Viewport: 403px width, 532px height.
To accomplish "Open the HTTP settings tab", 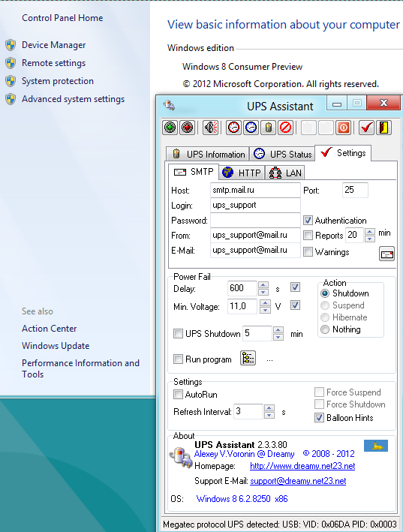I will click(242, 173).
